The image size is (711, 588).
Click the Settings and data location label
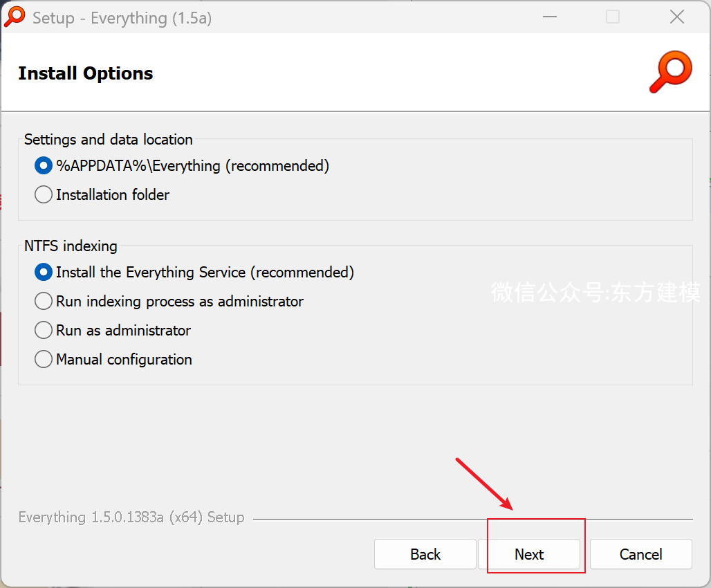pyautogui.click(x=109, y=139)
